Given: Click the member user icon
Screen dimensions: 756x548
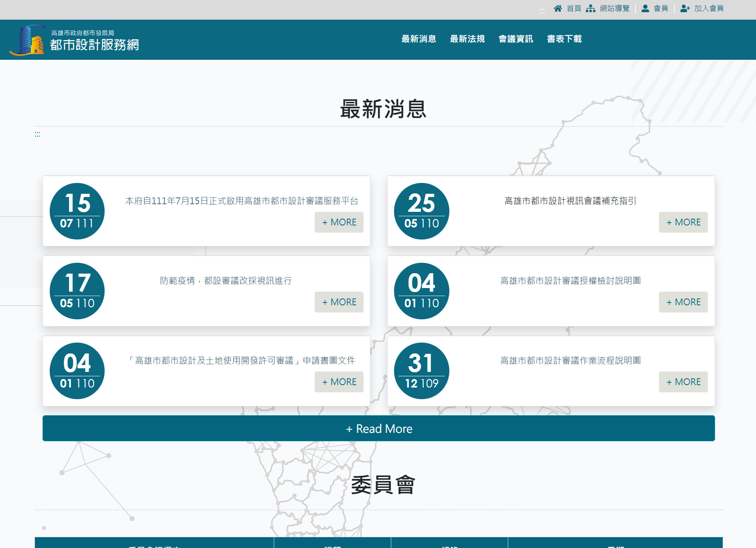Looking at the screenshot, I should (x=645, y=8).
